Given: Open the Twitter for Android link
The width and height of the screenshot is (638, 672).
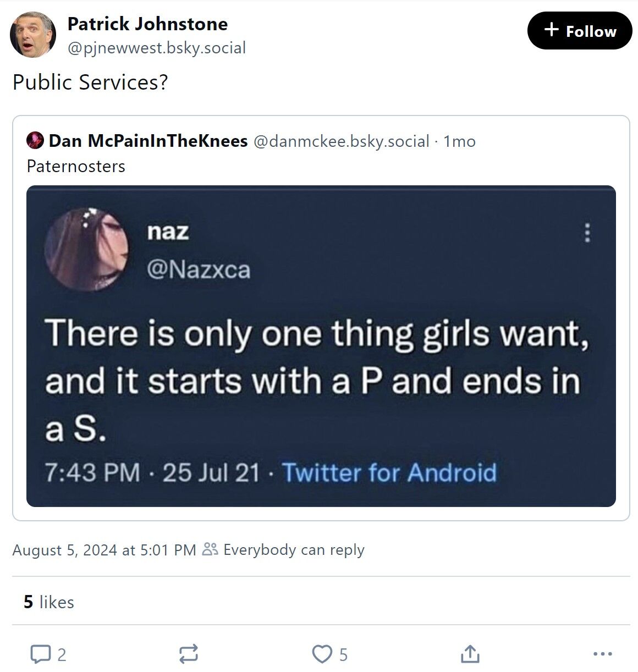Looking at the screenshot, I should click(x=391, y=472).
